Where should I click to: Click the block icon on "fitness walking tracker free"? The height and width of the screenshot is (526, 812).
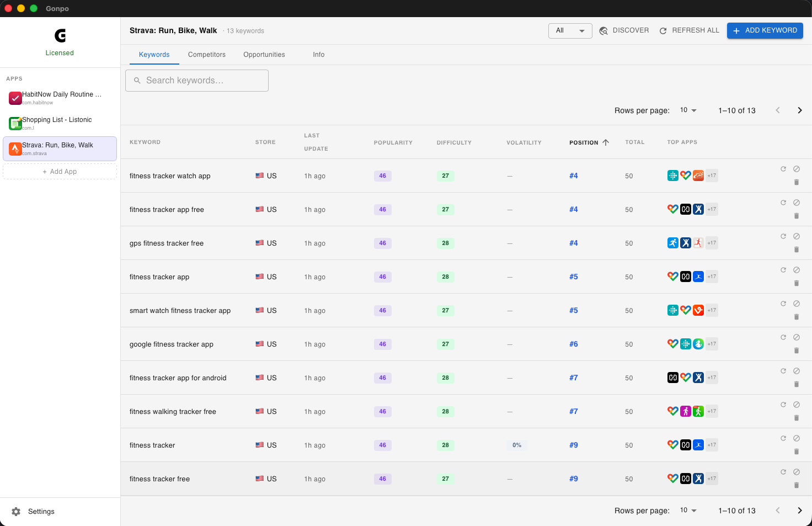click(796, 405)
